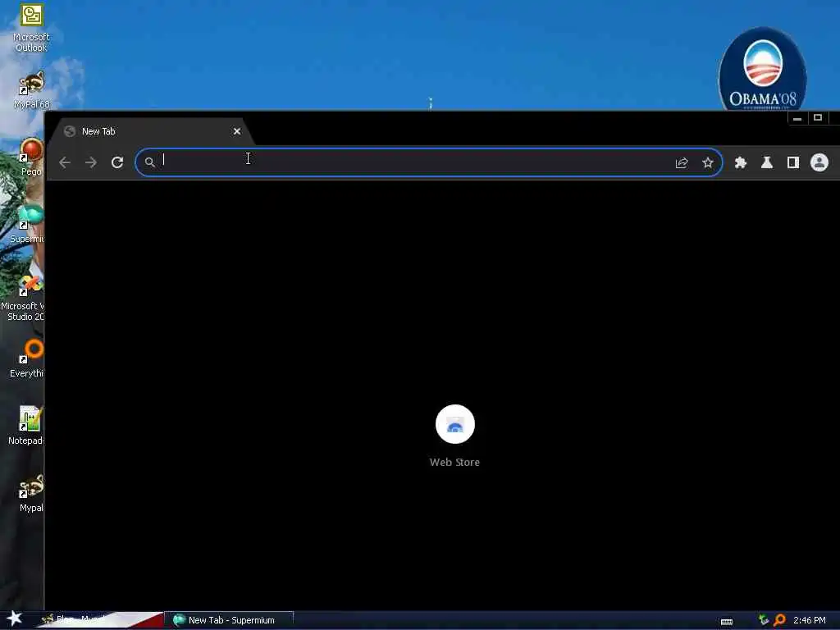Bookmark this tab with the star icon
The height and width of the screenshot is (630, 840).
click(x=708, y=163)
